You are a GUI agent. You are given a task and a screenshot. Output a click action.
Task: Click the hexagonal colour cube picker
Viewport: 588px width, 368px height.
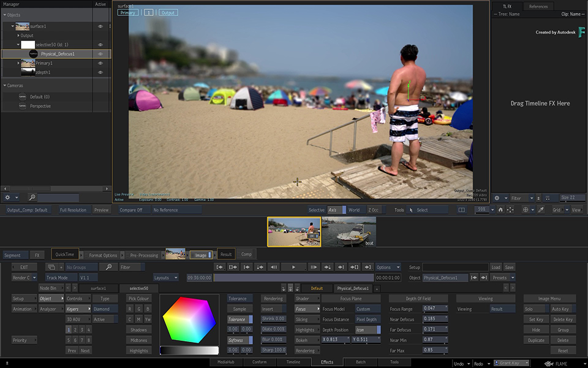(x=189, y=320)
